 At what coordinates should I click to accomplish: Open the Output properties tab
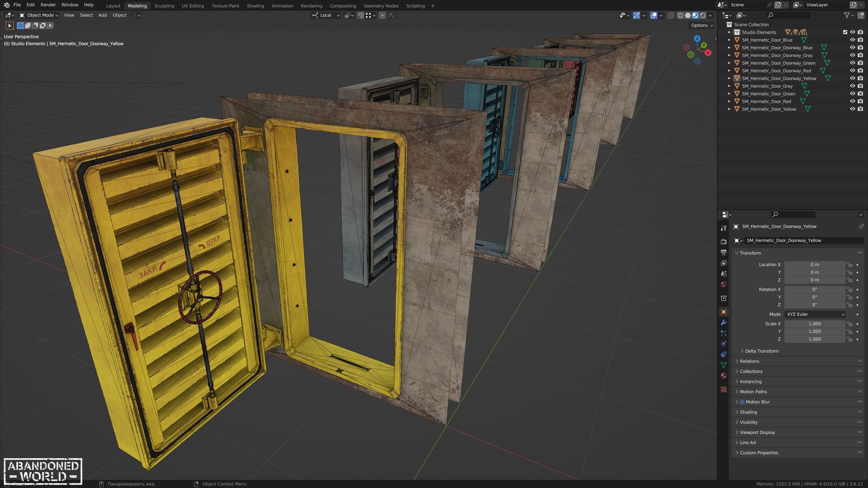[723, 252]
